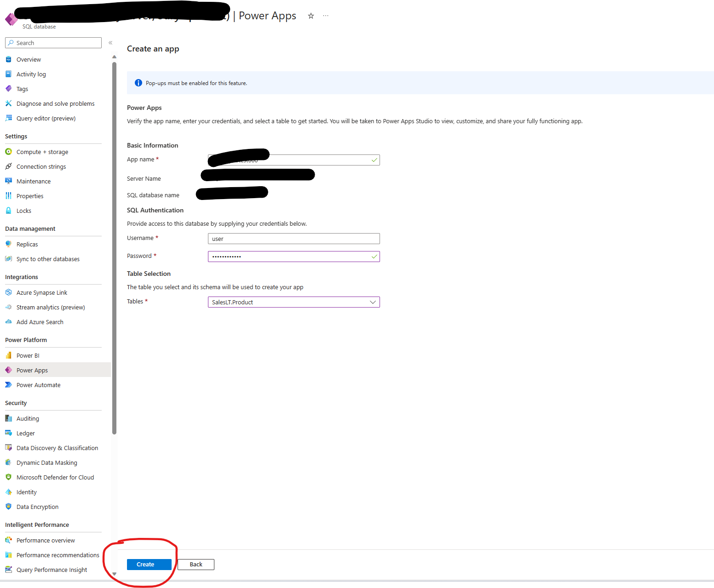Viewport: 714px width, 588px height.
Task: Click the Sync to other databases icon
Action: (8, 259)
